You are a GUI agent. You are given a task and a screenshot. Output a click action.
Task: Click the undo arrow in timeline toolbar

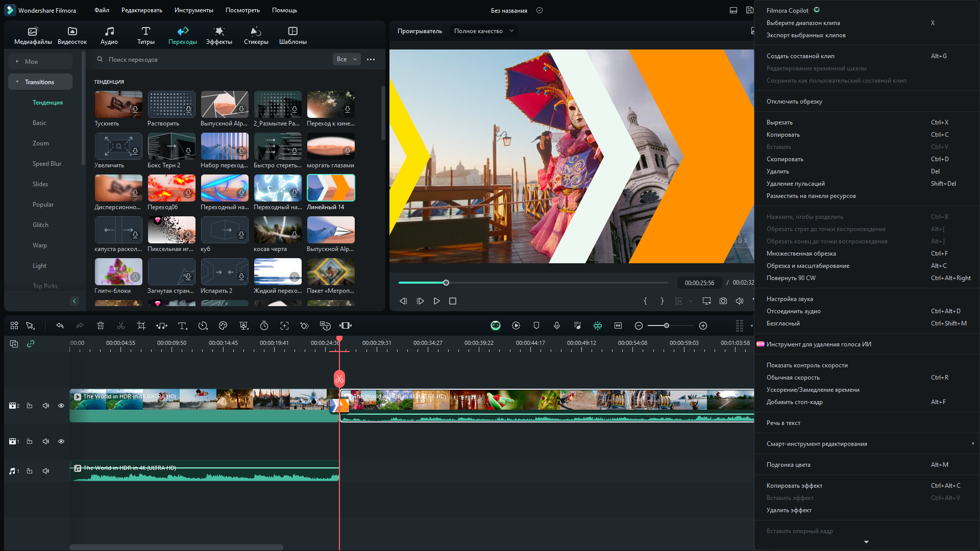(x=60, y=325)
